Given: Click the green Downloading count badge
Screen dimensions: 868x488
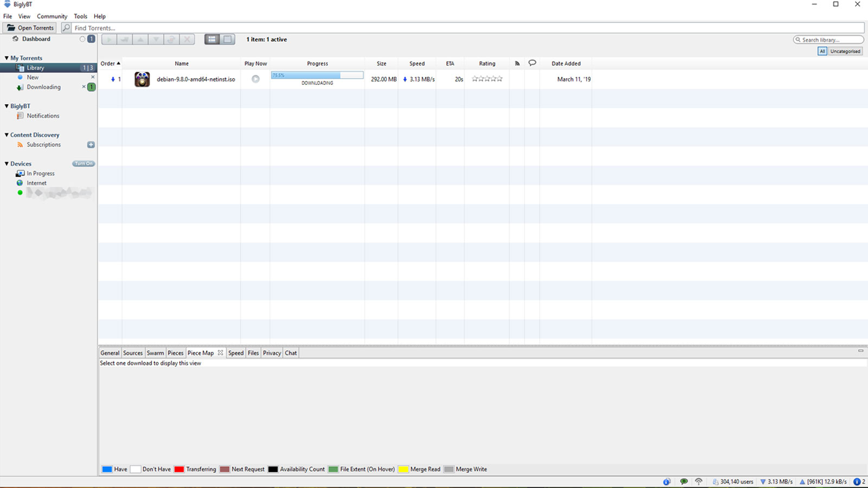Looking at the screenshot, I should pos(92,87).
